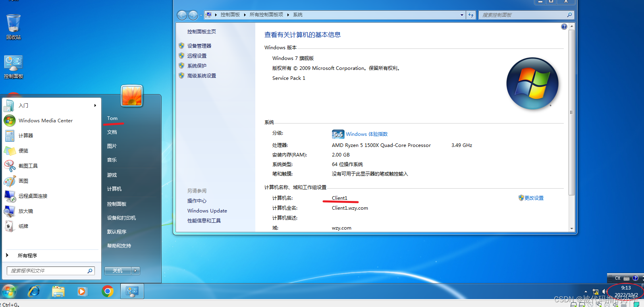The height and width of the screenshot is (307, 644).
Task: Open Help and Support (帮助和支持)
Action: [119, 246]
